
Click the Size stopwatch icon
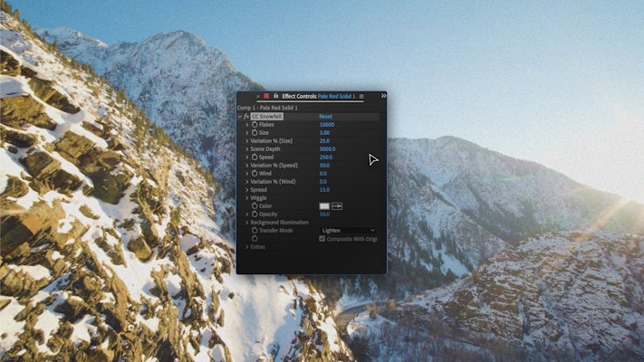click(255, 133)
